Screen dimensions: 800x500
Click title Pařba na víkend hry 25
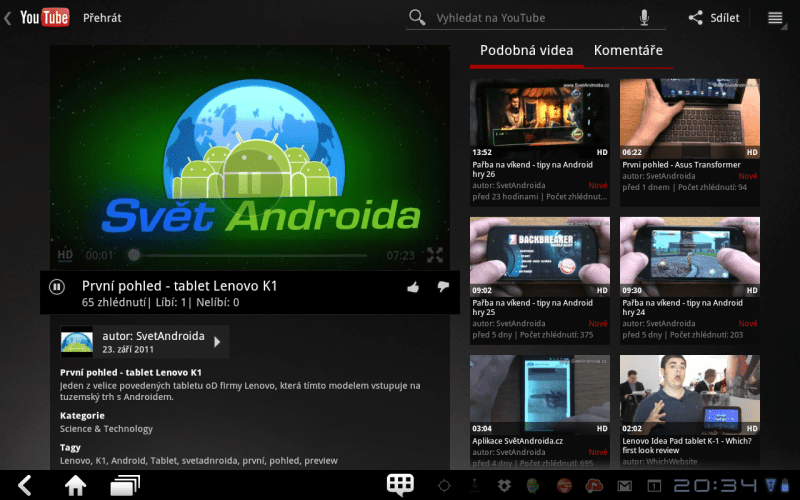533,308
